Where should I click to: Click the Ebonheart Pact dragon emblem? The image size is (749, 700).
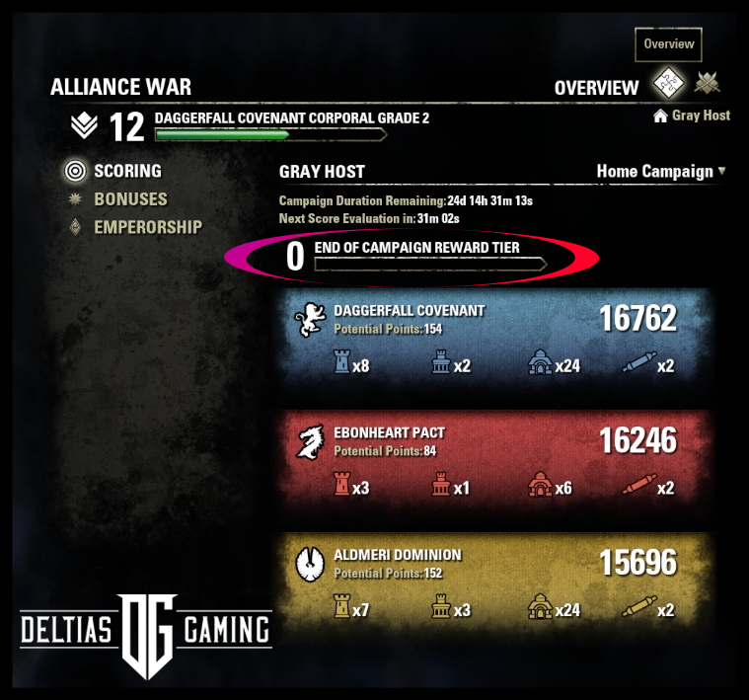click(310, 442)
